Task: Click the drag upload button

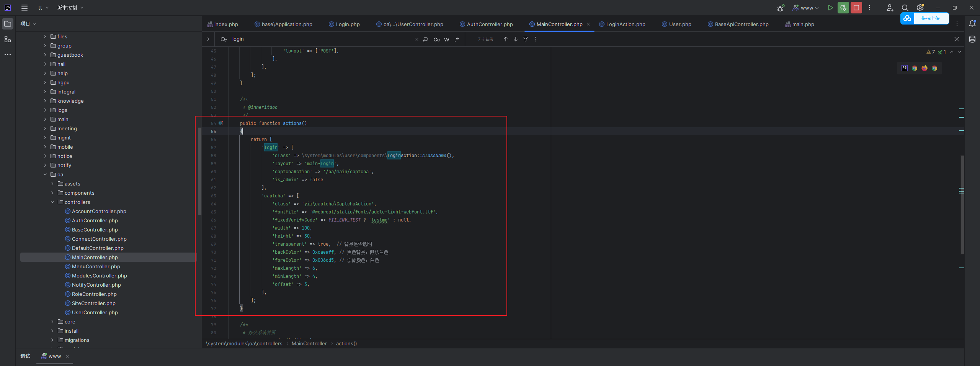Action: pos(931,18)
